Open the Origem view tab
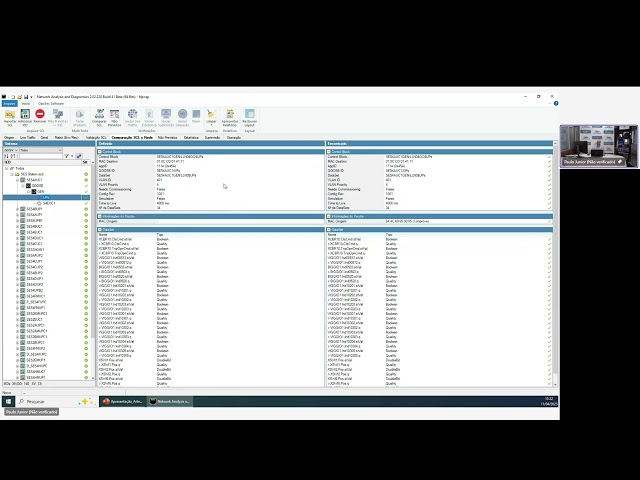The height and width of the screenshot is (480, 640). [9, 138]
